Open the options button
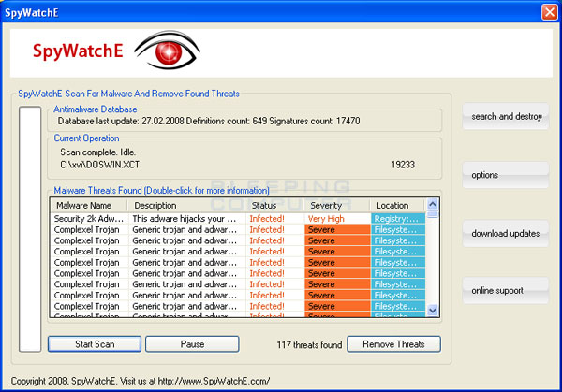562x392 pixels. click(x=506, y=175)
